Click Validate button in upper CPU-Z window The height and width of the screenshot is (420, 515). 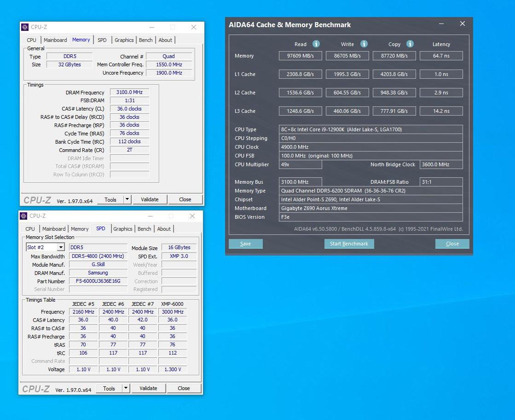click(150, 199)
